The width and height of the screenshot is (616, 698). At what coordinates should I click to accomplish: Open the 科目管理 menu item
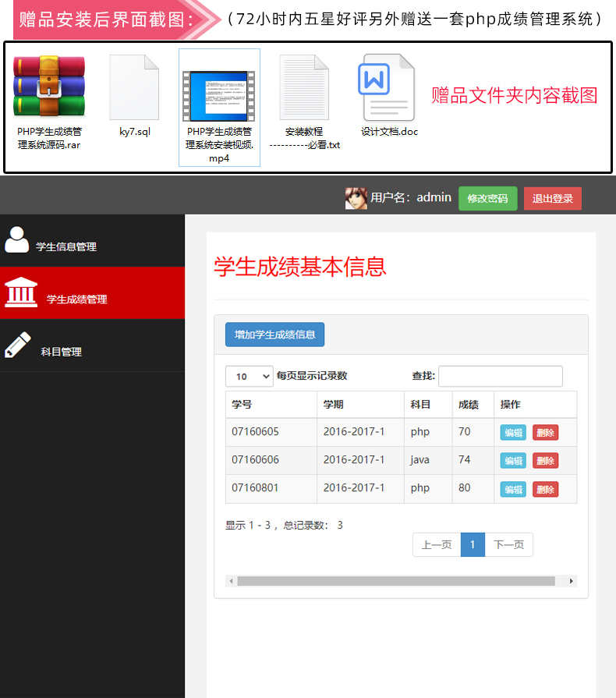92,345
